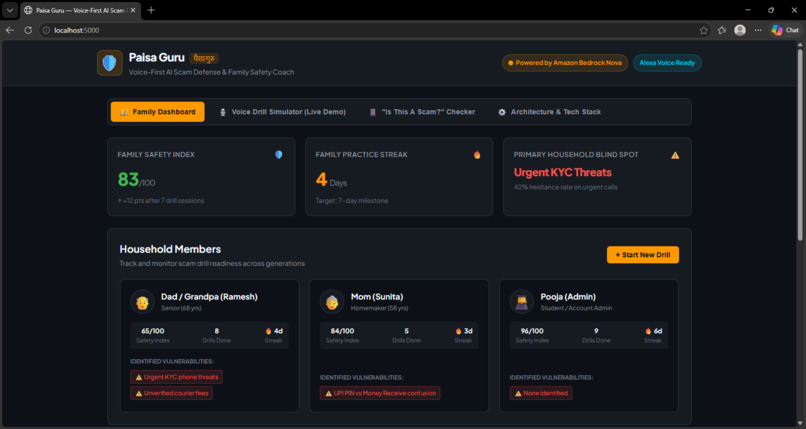Click the Urgent KYC Threats heading
This screenshot has height=429, width=806.
pyautogui.click(x=562, y=173)
